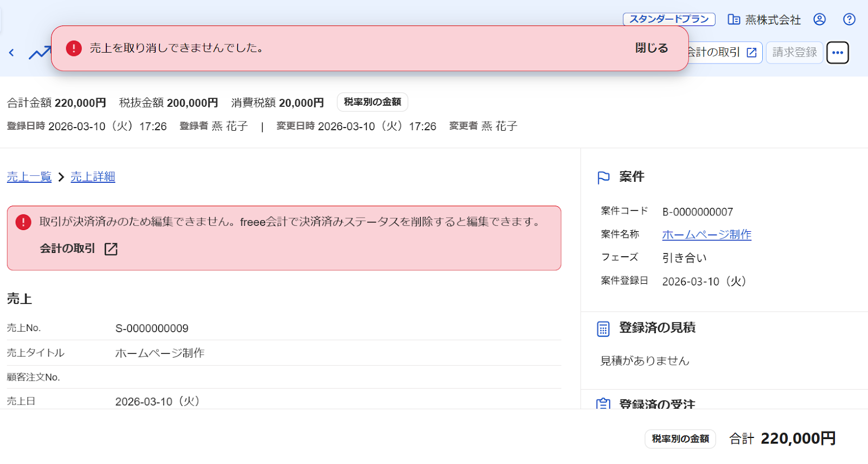The height and width of the screenshot is (464, 868).
Task: Click the sales trend line icon in header
Action: point(40,53)
